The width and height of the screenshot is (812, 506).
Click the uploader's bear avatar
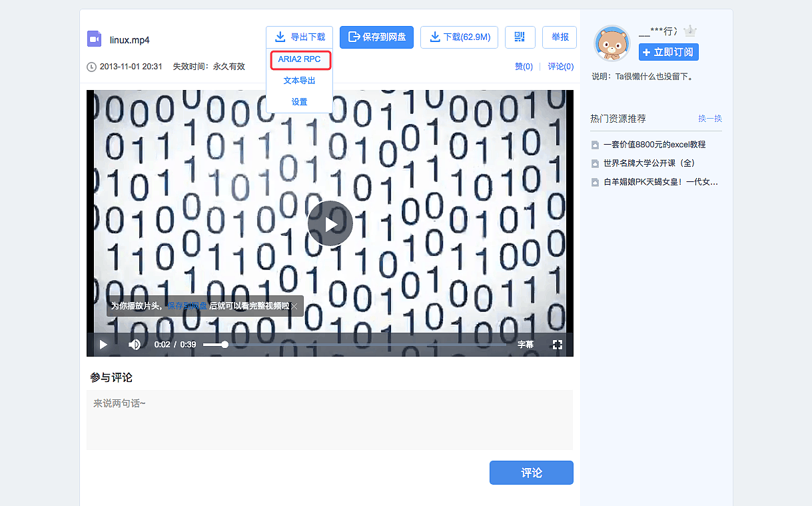[x=611, y=43]
